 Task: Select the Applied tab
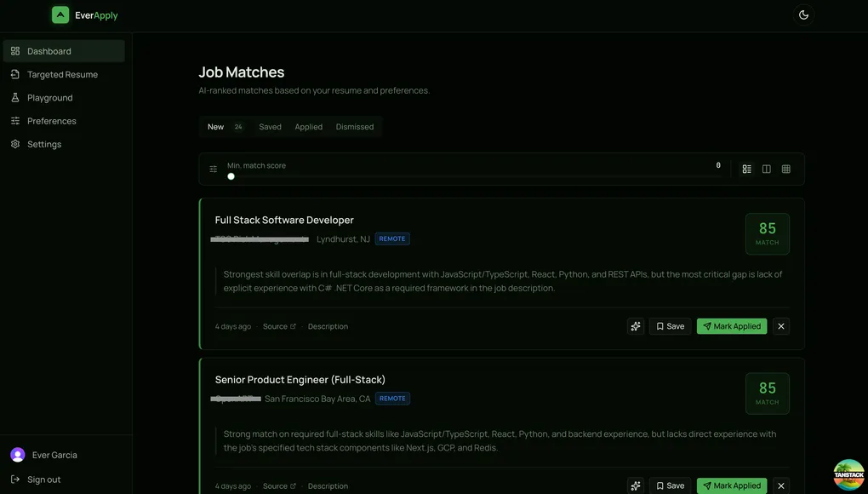[308, 127]
